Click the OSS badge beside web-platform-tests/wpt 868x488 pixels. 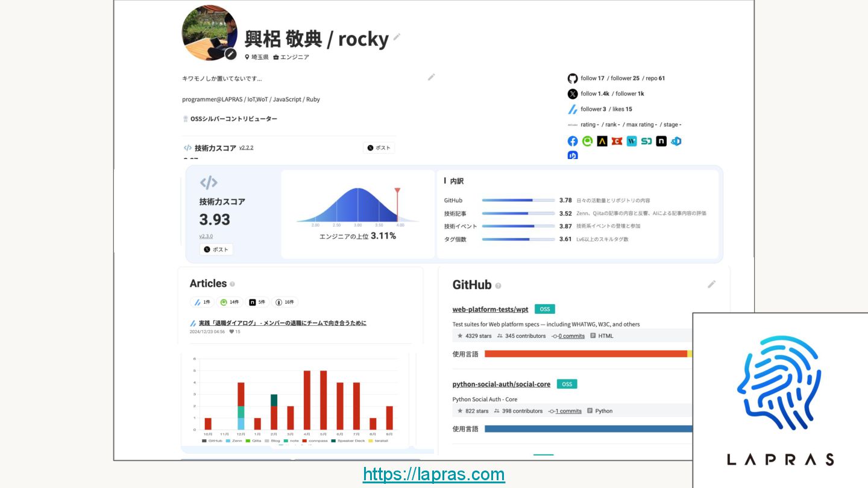[x=545, y=309]
